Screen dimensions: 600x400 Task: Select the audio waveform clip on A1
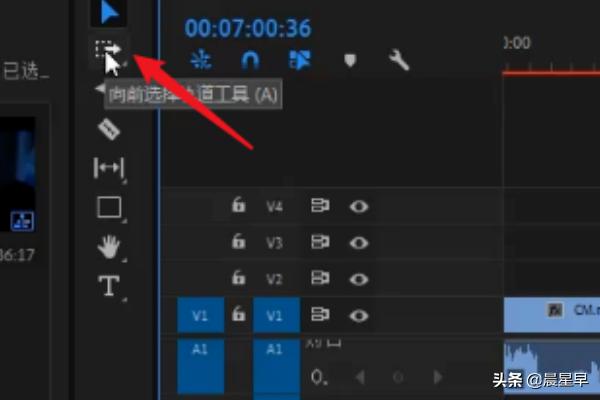552,367
